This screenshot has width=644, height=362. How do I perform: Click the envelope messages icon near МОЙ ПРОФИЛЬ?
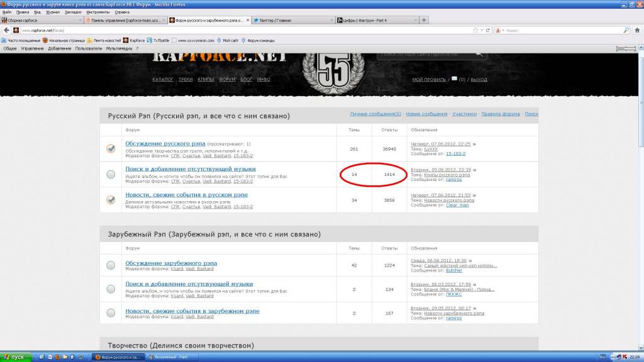[x=454, y=79]
